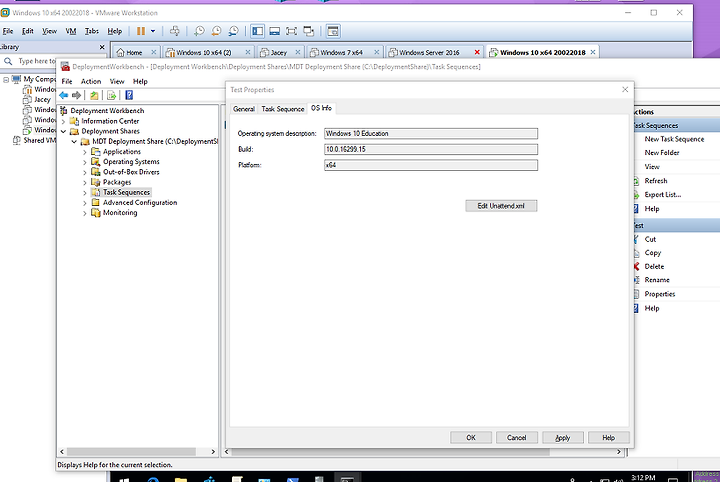
Task: Click the Unity mode icon
Action: click(309, 31)
